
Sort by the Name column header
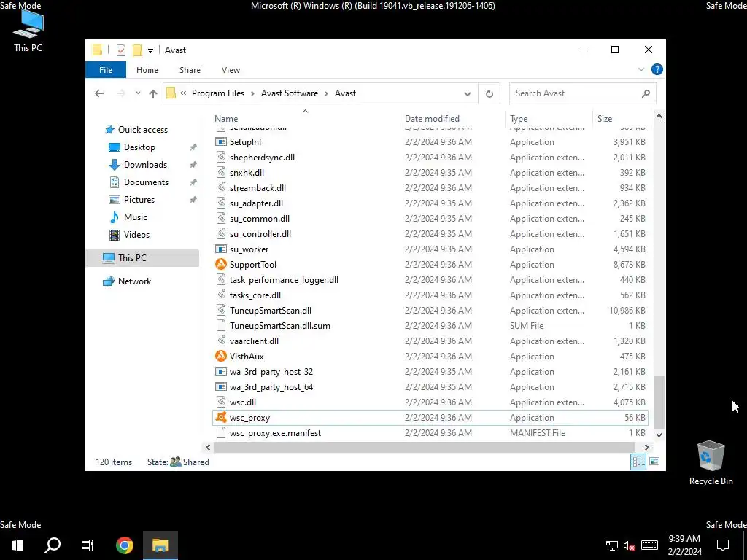tap(305, 119)
